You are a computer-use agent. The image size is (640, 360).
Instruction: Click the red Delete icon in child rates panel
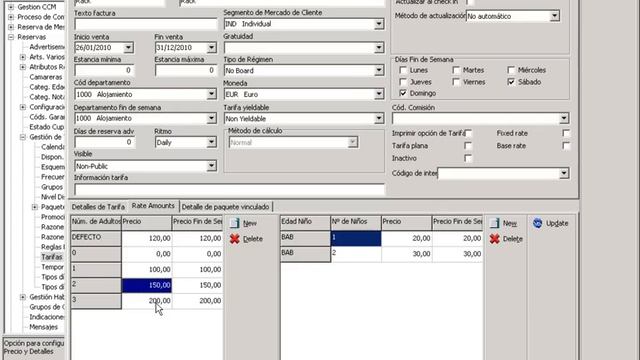point(494,239)
